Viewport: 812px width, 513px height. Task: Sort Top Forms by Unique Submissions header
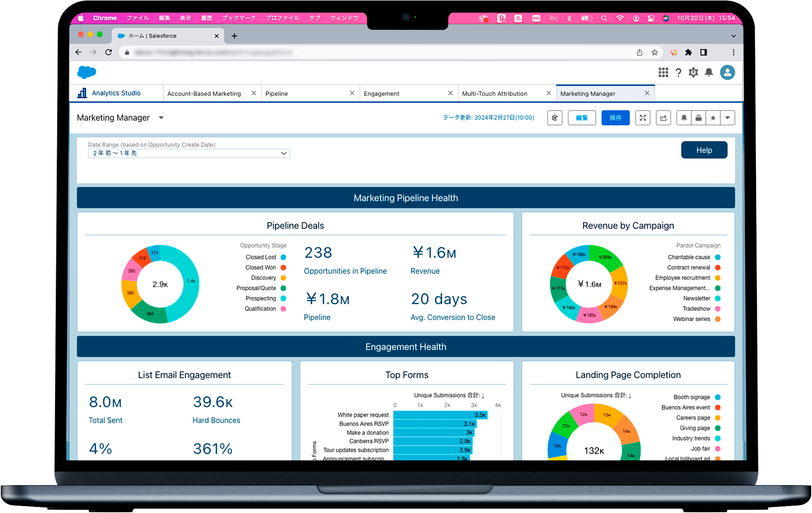(449, 395)
